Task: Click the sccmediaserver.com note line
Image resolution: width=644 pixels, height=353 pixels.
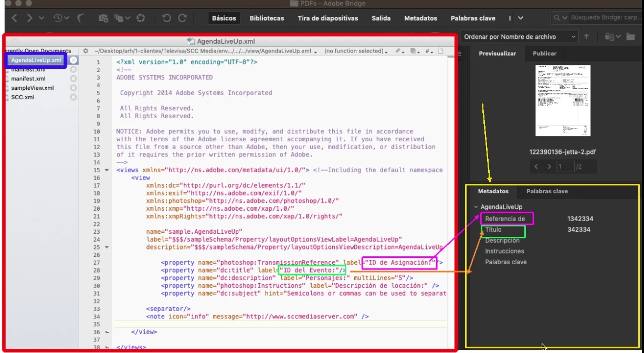Action: [x=257, y=317]
